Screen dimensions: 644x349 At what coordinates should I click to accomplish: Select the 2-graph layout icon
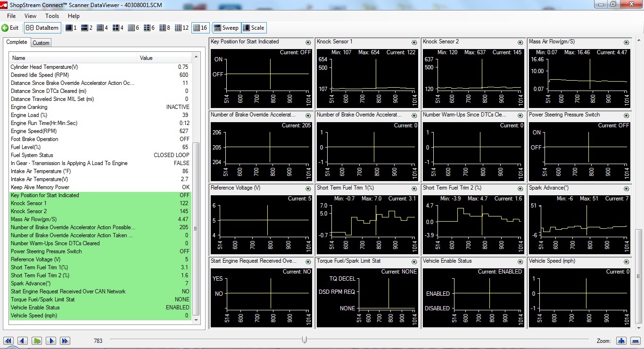coord(87,28)
